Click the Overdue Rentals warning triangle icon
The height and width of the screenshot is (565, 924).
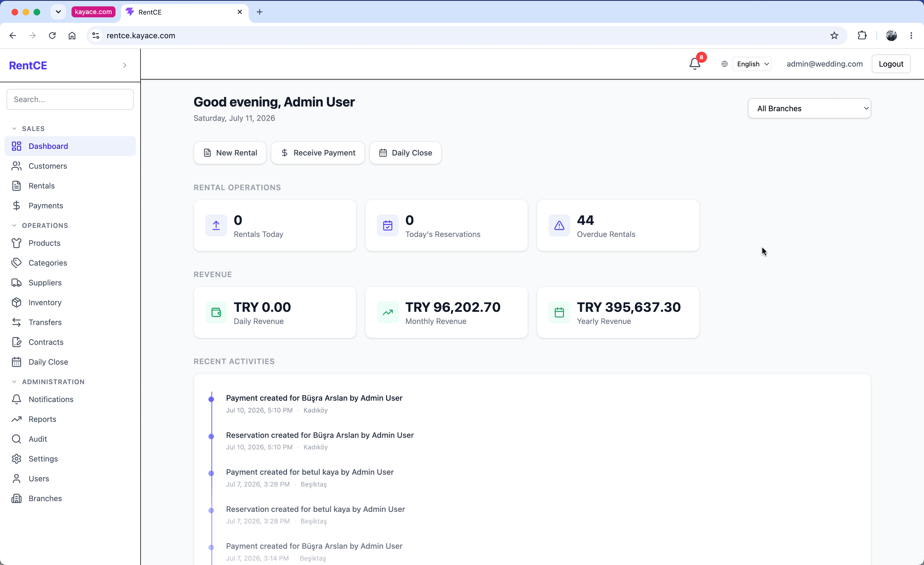559,225
